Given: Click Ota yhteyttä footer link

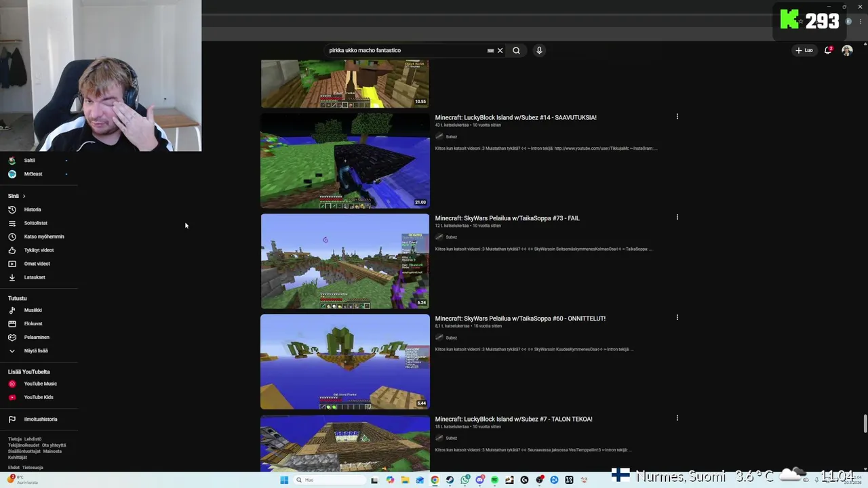Looking at the screenshot, I should click(54, 445).
